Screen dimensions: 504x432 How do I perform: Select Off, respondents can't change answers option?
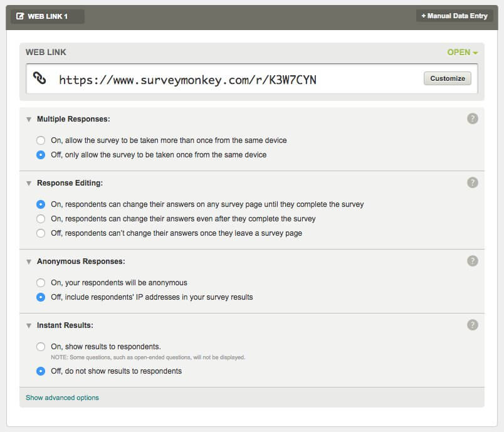coord(41,233)
